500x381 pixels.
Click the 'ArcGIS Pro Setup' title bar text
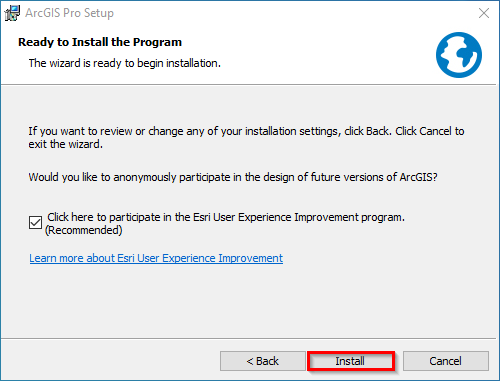pos(69,13)
